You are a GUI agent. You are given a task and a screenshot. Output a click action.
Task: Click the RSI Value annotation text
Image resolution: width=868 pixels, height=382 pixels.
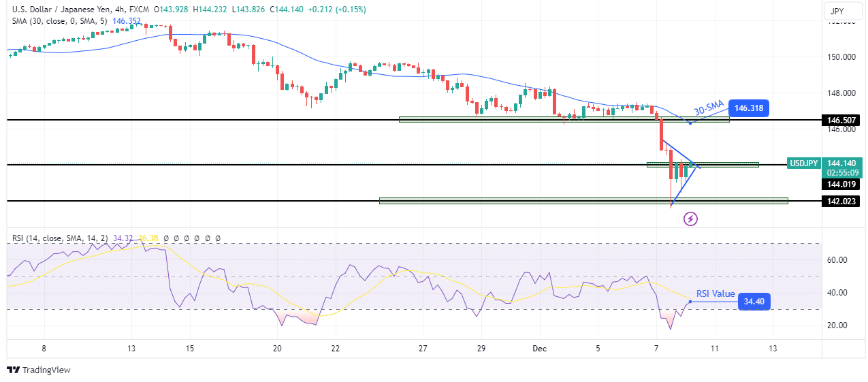pyautogui.click(x=715, y=294)
